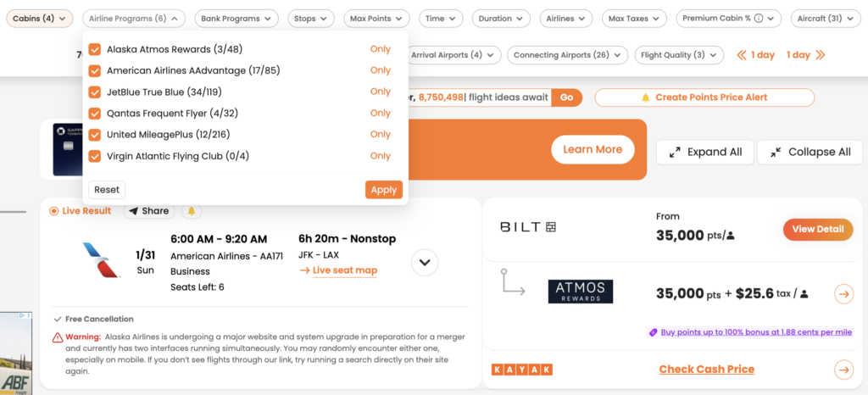Open the Max Points filter
868x395 pixels.
click(376, 19)
